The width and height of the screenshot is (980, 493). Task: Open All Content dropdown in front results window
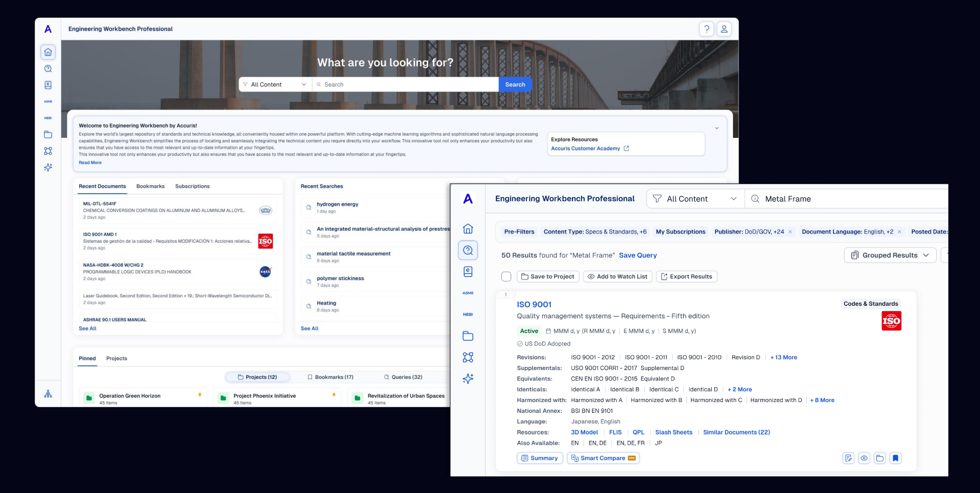[695, 199]
